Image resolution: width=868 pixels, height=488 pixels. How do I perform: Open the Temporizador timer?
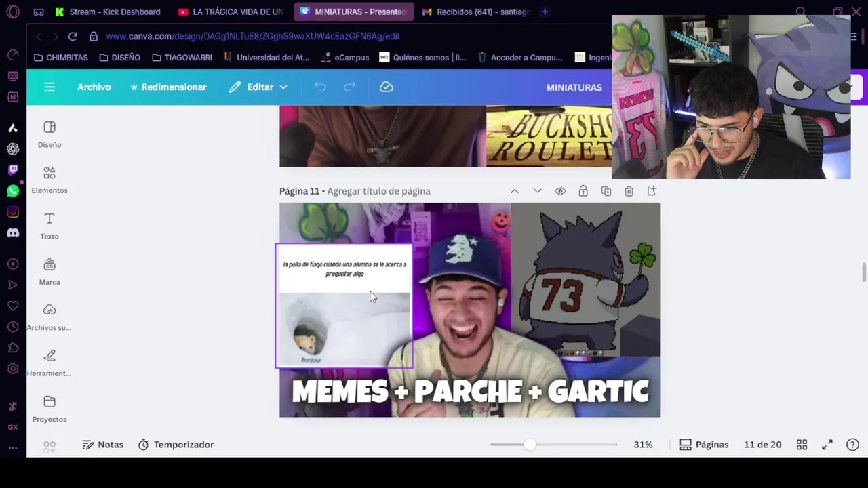coord(176,445)
